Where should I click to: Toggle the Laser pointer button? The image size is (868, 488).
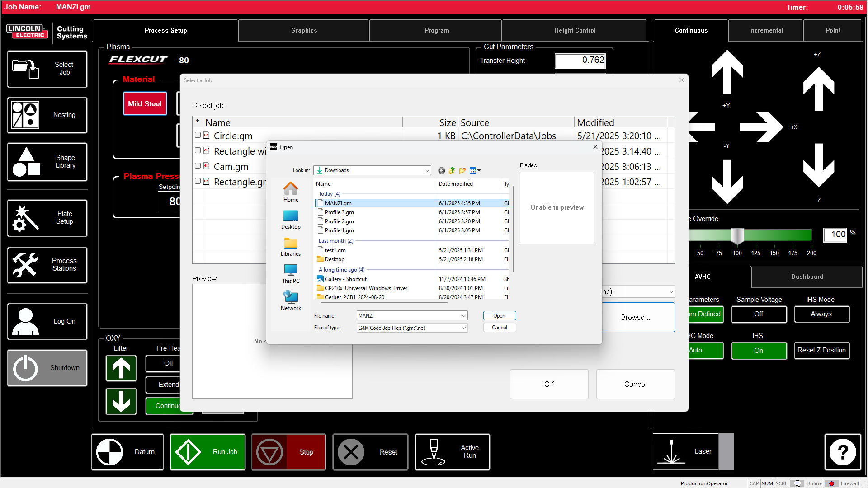click(685, 452)
